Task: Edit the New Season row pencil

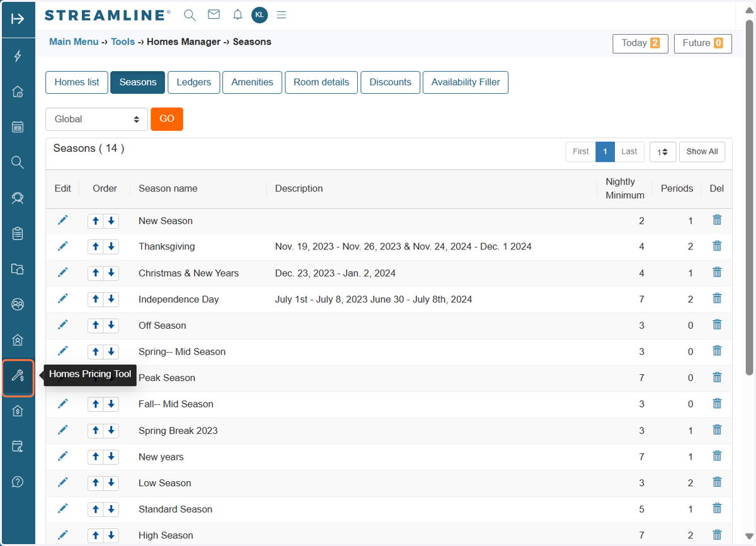Action: pyautogui.click(x=62, y=220)
